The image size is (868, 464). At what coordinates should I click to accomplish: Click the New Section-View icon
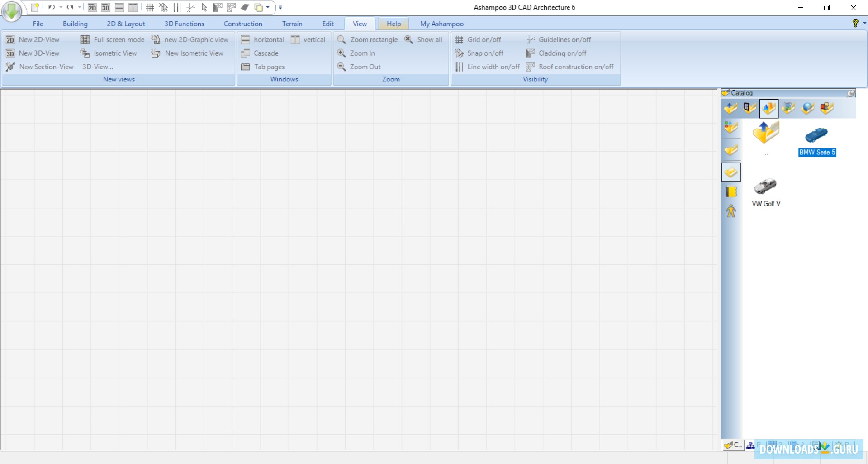tap(10, 67)
